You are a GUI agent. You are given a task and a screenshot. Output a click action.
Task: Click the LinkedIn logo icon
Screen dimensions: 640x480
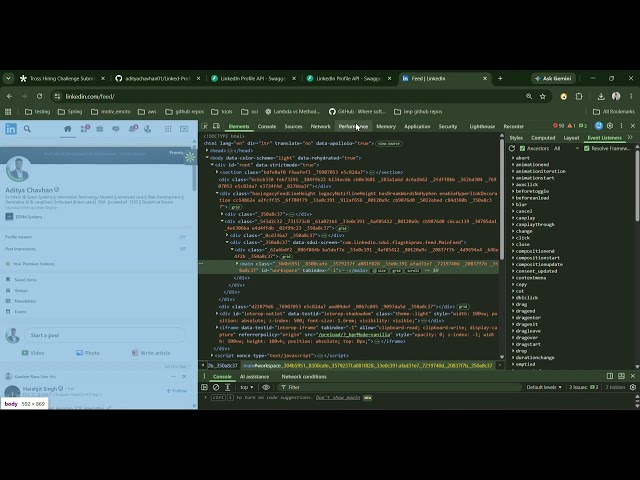point(11,129)
